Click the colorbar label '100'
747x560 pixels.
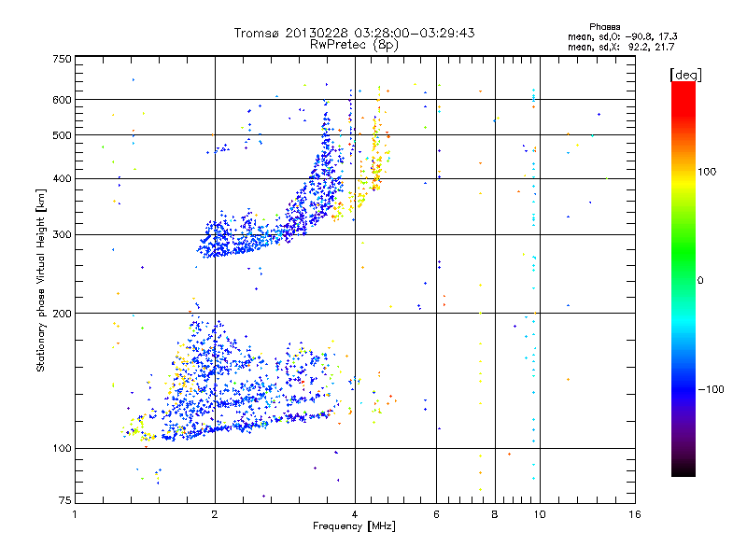pos(707,172)
